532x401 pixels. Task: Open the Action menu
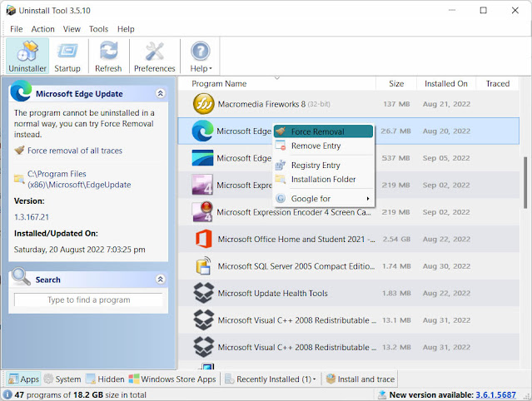coord(42,29)
